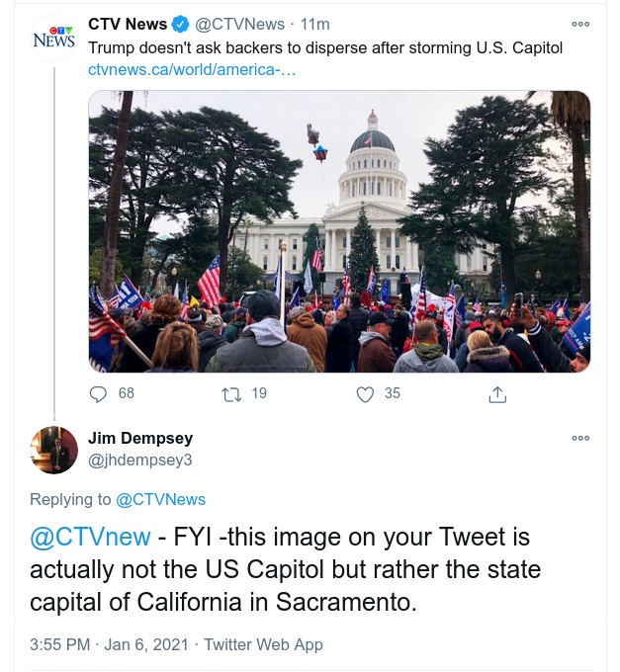This screenshot has height=672, width=620.
Task: Open more options on CTV News tweet
Action: (580, 25)
